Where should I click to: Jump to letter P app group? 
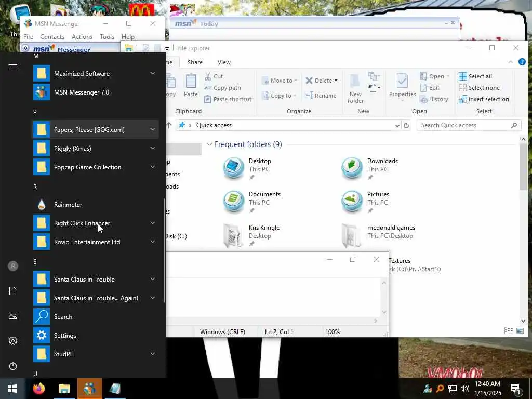[35, 112]
